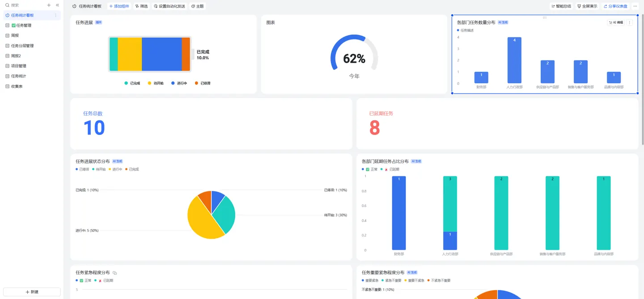
Task: Click 添加组件 to add a widget
Action: (x=119, y=6)
